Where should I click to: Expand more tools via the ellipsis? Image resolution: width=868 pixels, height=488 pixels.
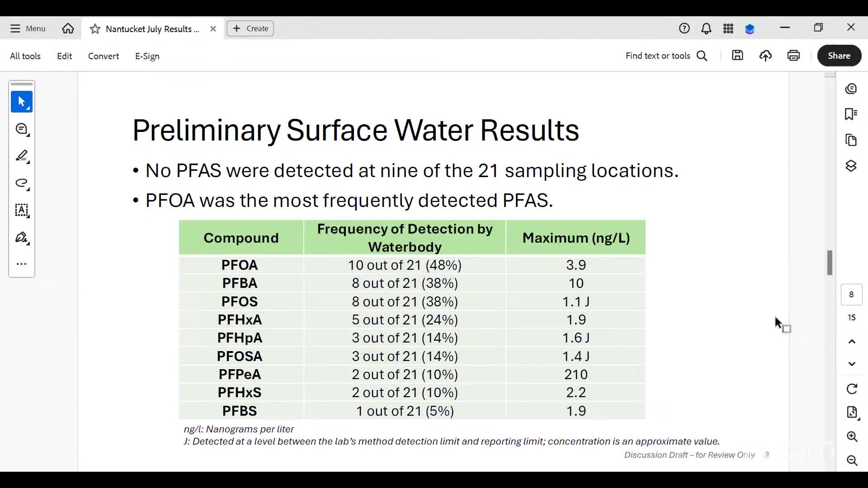21,263
